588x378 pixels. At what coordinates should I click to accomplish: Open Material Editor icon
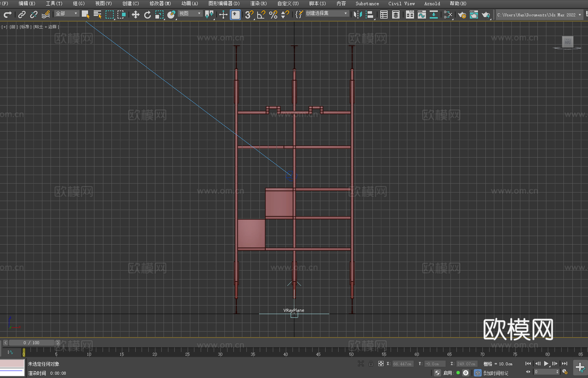click(448, 14)
